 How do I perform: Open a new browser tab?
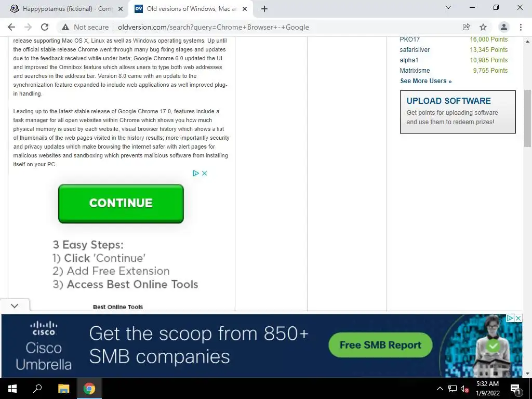tap(264, 9)
